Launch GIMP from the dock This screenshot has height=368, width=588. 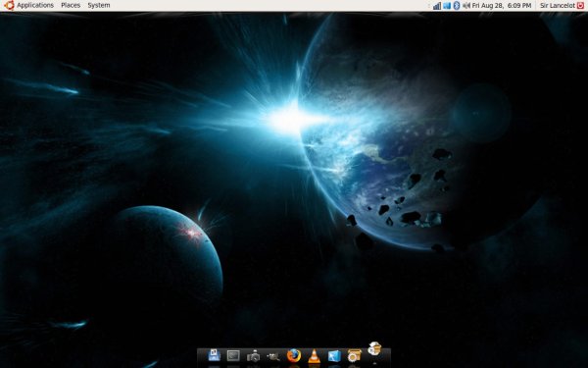tap(273, 356)
